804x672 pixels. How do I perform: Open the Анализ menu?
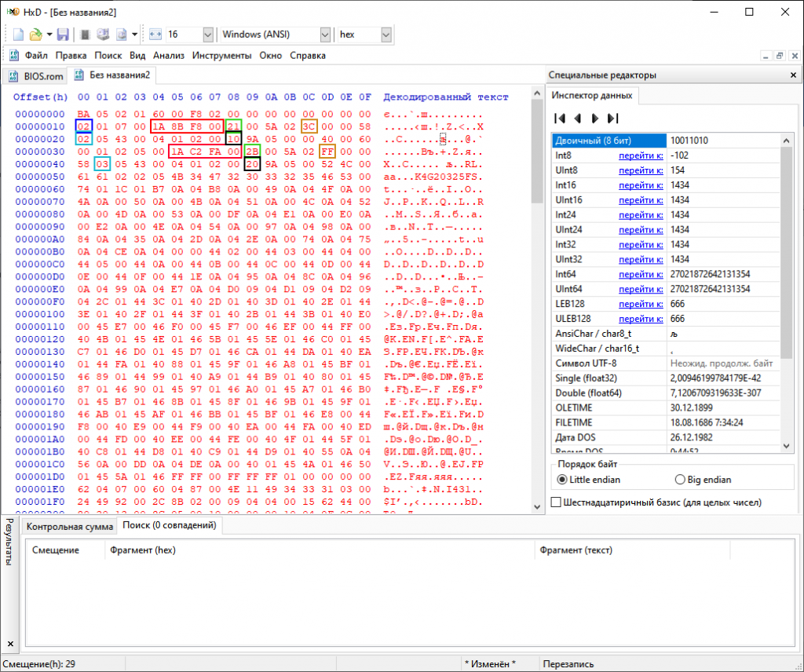pos(169,56)
